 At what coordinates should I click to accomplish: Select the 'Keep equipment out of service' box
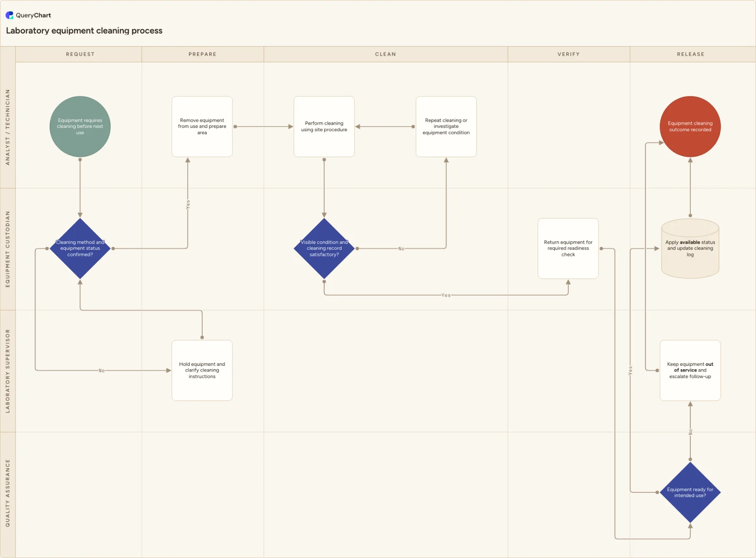tap(690, 371)
